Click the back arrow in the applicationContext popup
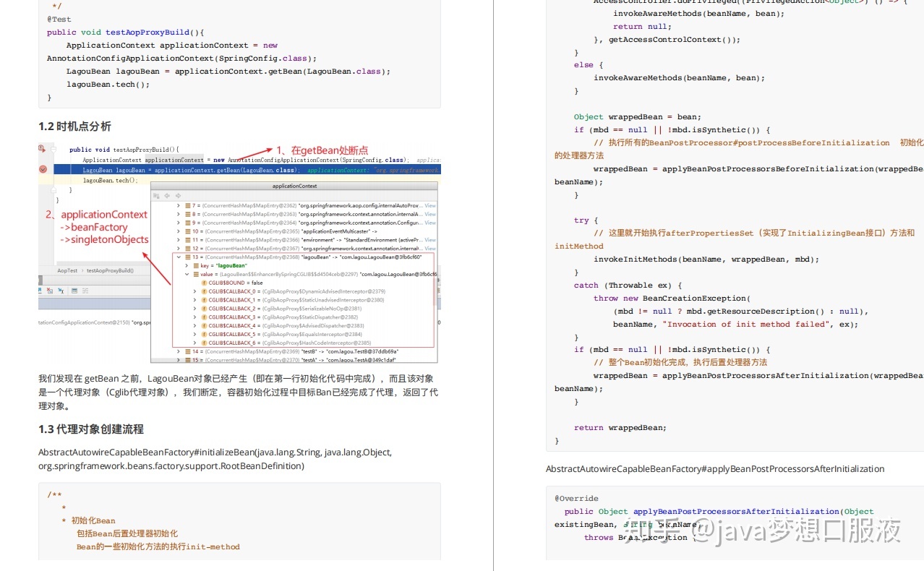Viewport: 924px width, 571px height. click(167, 196)
